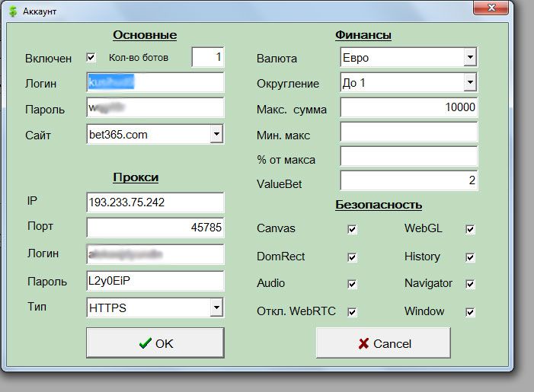This screenshot has height=392, width=534.
Task: Focus the Макс. сумма input field
Action: [x=408, y=108]
